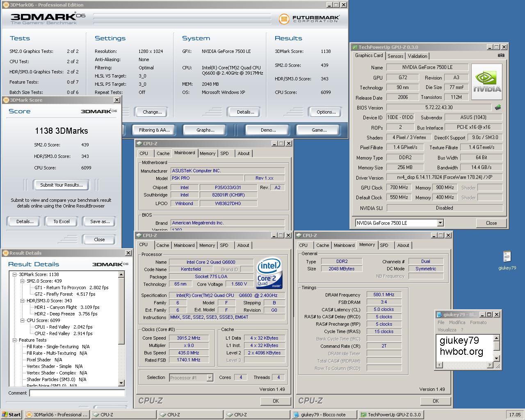Click the Submit Your Results button
The image size is (525, 420).
coord(62,185)
